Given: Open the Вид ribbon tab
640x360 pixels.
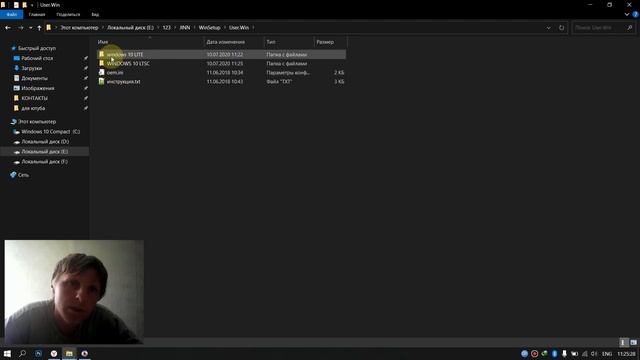Looking at the screenshot, I should click(95, 14).
